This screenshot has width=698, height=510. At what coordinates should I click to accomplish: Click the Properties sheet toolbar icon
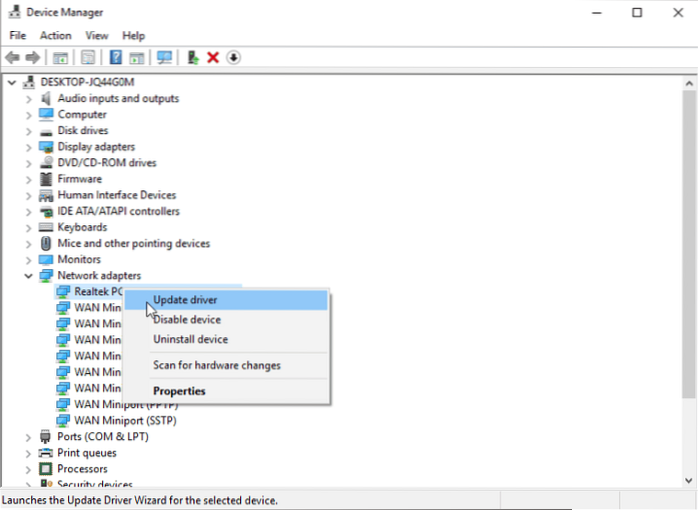click(x=88, y=58)
